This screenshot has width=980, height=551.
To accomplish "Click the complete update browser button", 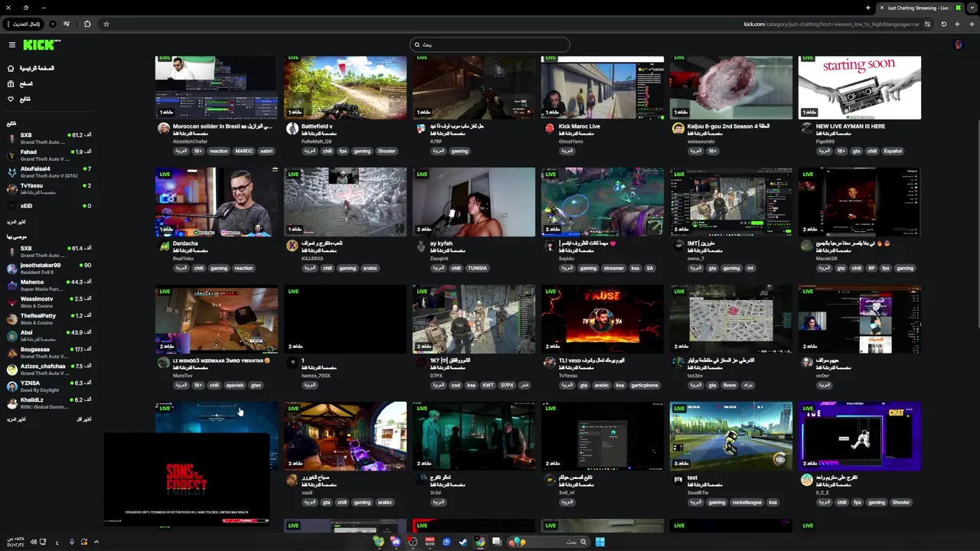I will (x=23, y=24).
